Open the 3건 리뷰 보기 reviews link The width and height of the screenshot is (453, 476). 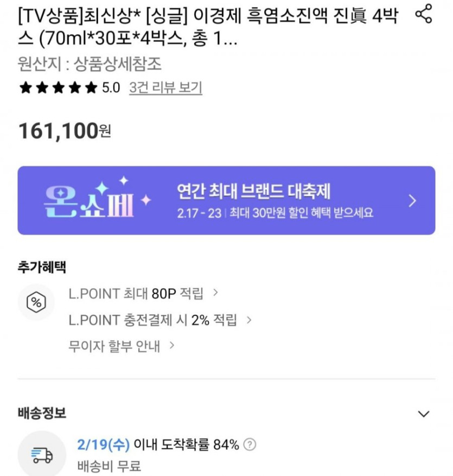[x=165, y=88]
